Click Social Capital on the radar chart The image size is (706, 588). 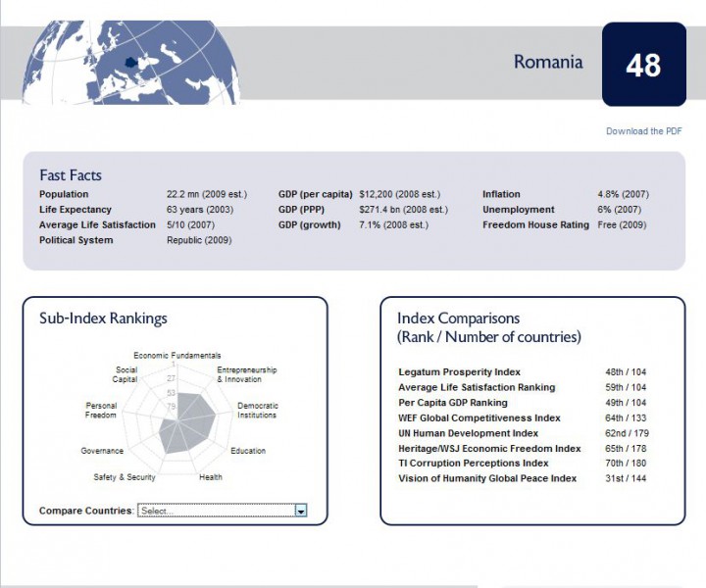(x=126, y=374)
